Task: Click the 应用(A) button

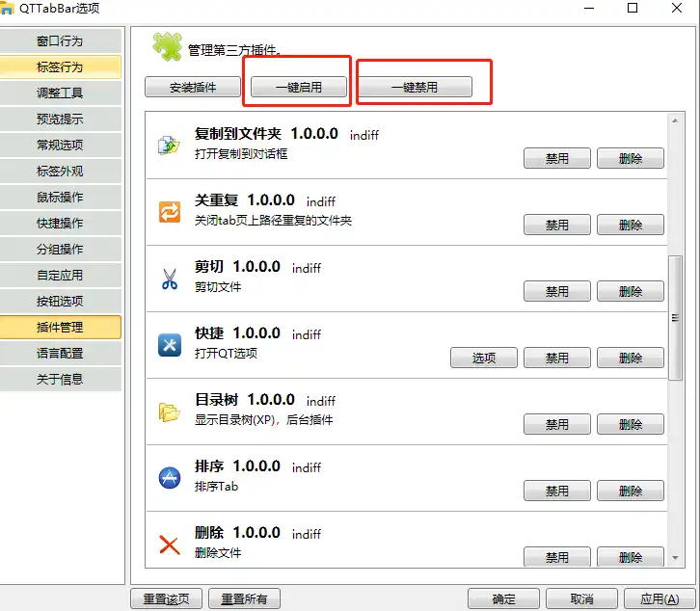Action: tap(660, 598)
